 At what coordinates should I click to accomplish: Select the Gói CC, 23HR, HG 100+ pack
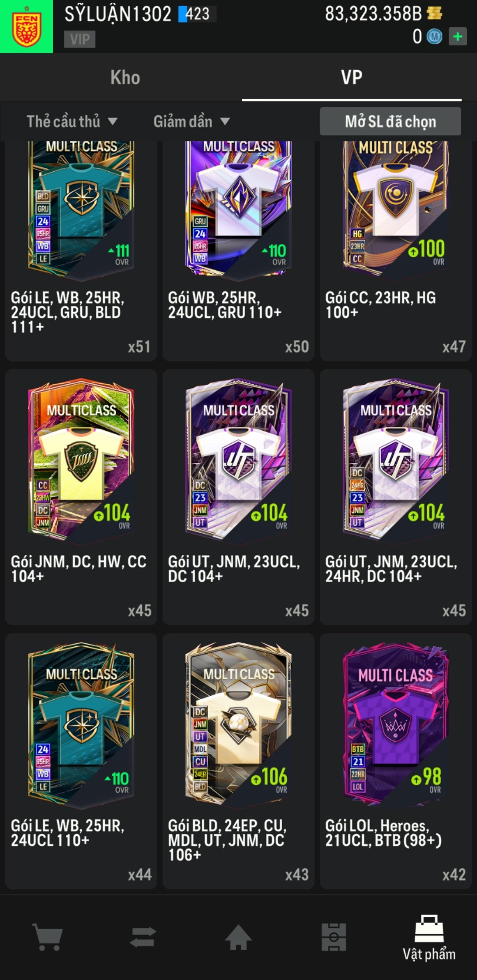pyautogui.click(x=396, y=251)
